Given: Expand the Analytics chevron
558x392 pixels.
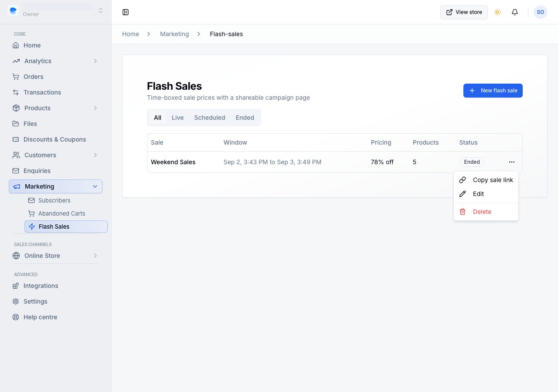Looking at the screenshot, I should 95,61.
